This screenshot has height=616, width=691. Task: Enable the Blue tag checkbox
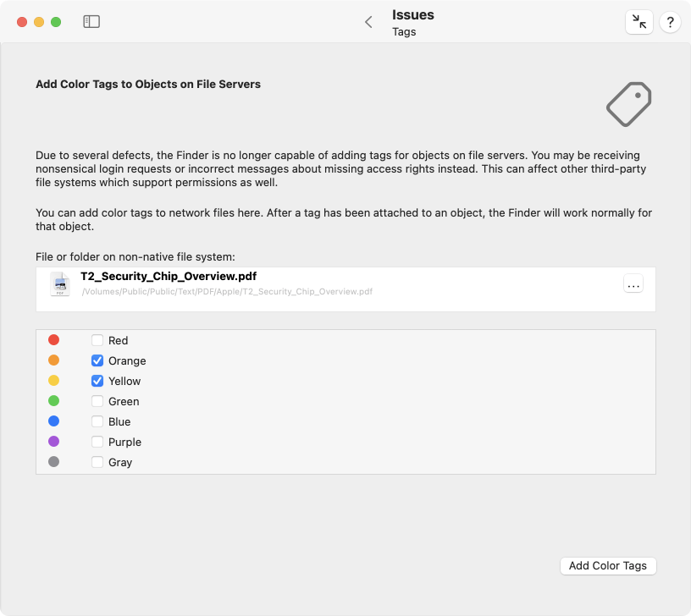(97, 421)
